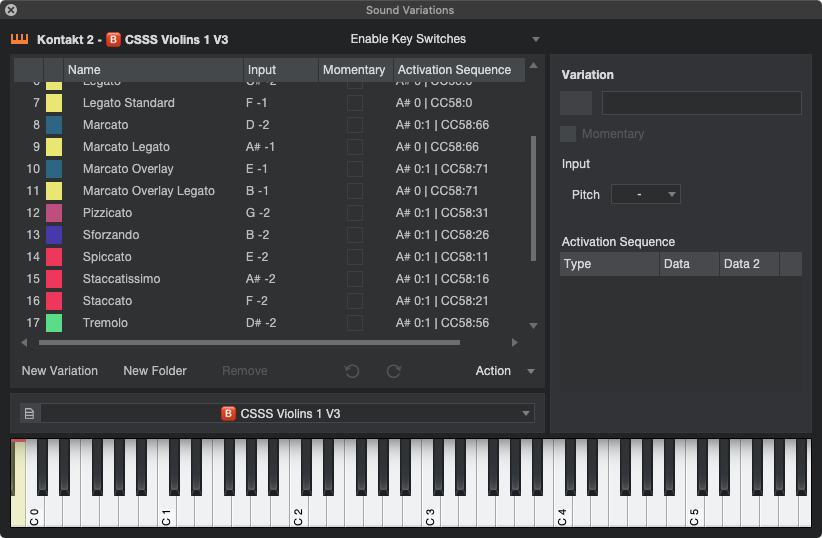The width and height of the screenshot is (822, 538).
Task: Toggle Momentary checkbox for Marcato row 8
Action: coord(355,125)
